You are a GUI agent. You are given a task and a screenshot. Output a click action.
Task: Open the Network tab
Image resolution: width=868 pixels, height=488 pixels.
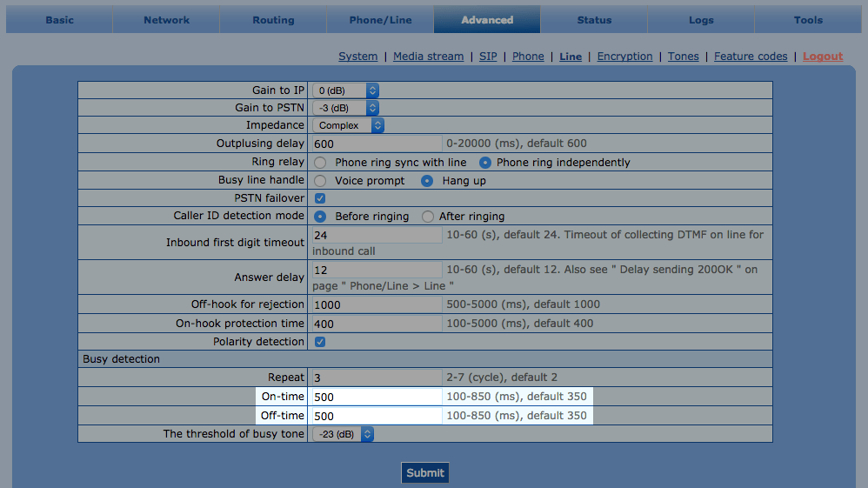(166, 20)
